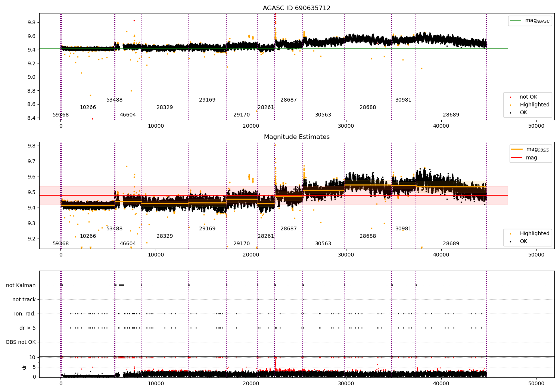
Task: Click the 10 tick on the dr axis
Action: click(x=33, y=357)
